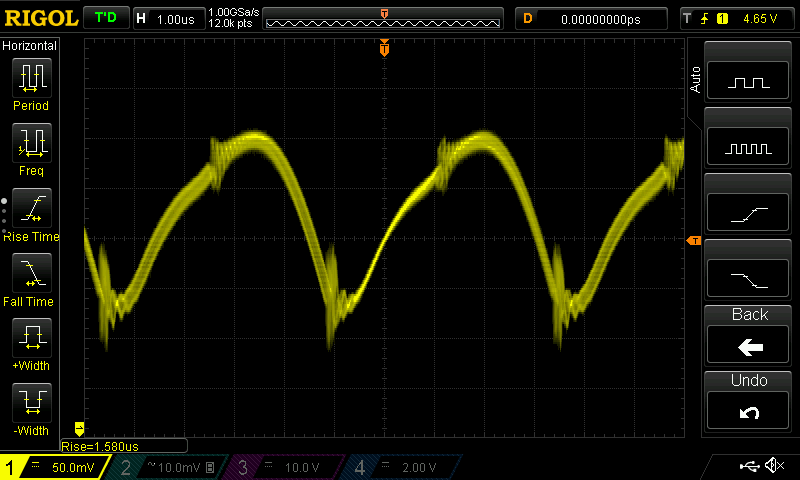Enable channel 4 at 2.00 V
The height and width of the screenshot is (480, 800).
point(403,467)
